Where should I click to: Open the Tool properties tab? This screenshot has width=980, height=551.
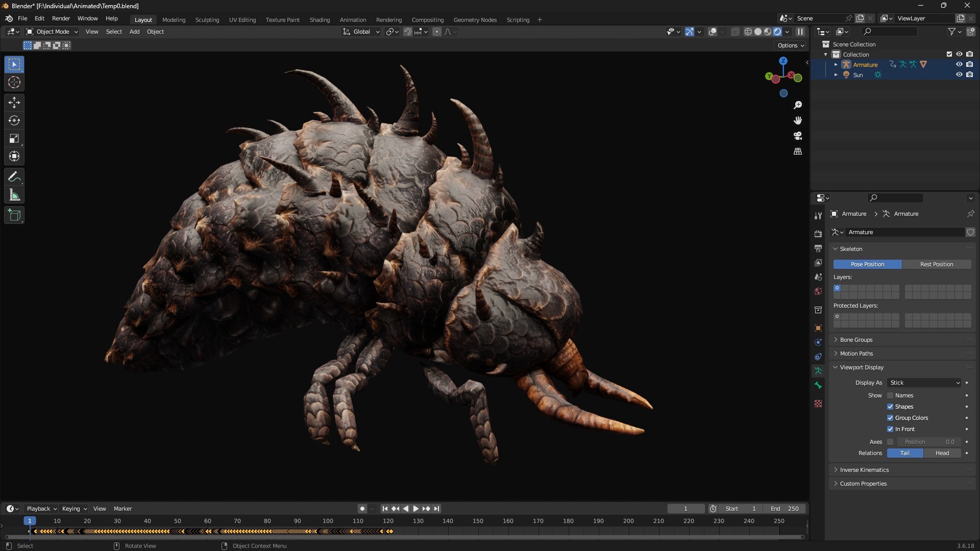[818, 216]
